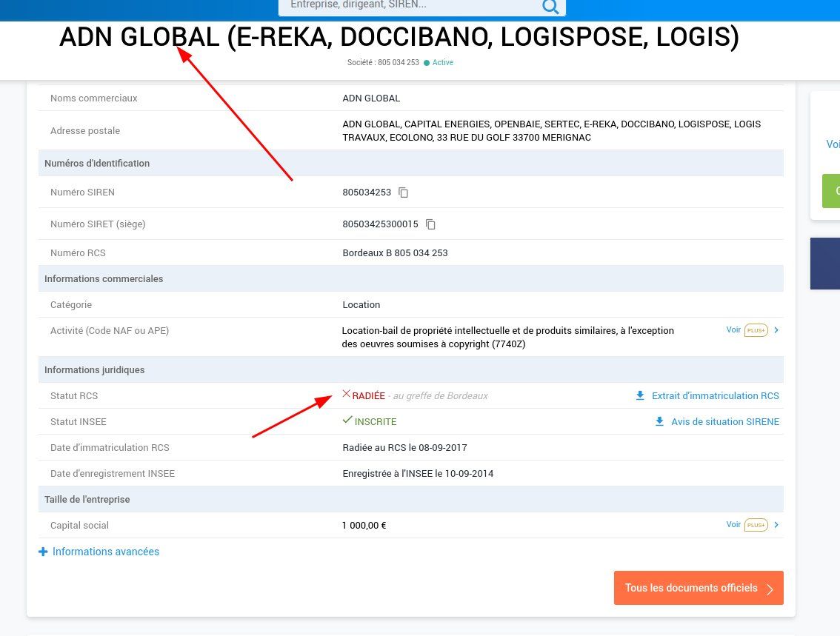Screen dimensions: 840x636
Task: Click the text Radiée au RCS le 08-09-2017
Action: 404,447
